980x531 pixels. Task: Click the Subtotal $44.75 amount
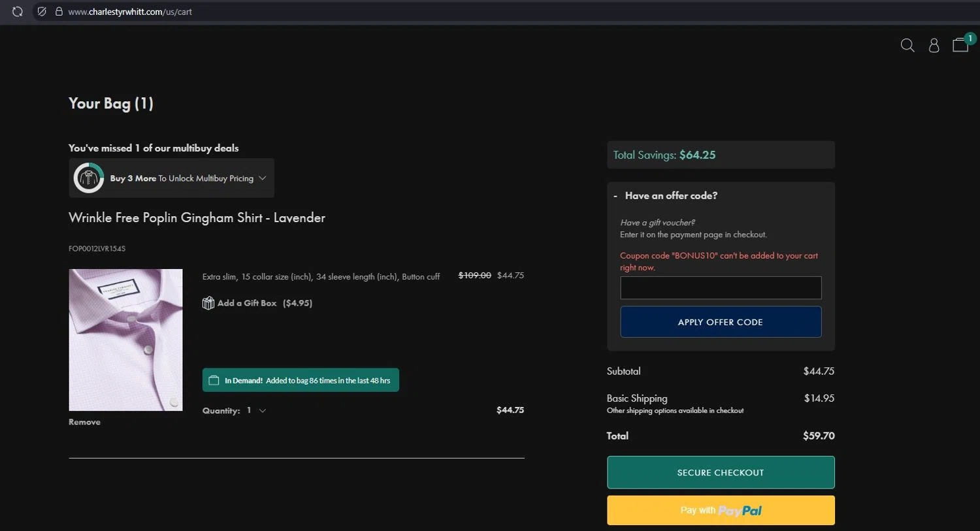[x=819, y=371]
